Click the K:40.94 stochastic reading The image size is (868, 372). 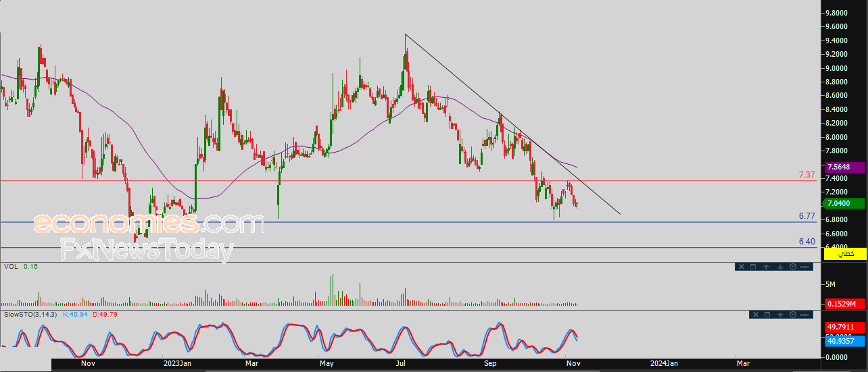pos(76,315)
